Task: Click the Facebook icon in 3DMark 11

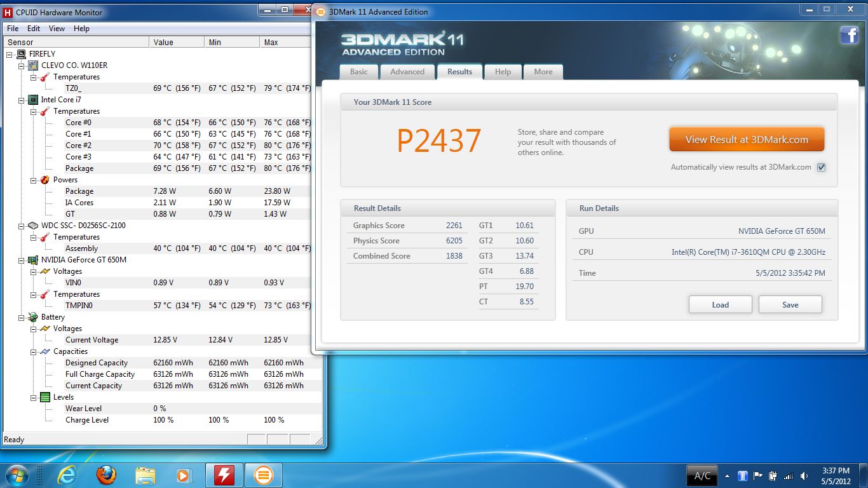Action: [850, 35]
